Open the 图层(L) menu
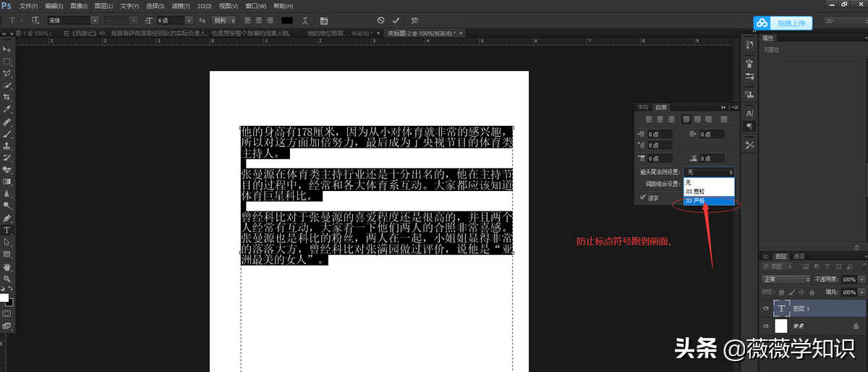Viewport: 868px width, 372px height. point(105,6)
